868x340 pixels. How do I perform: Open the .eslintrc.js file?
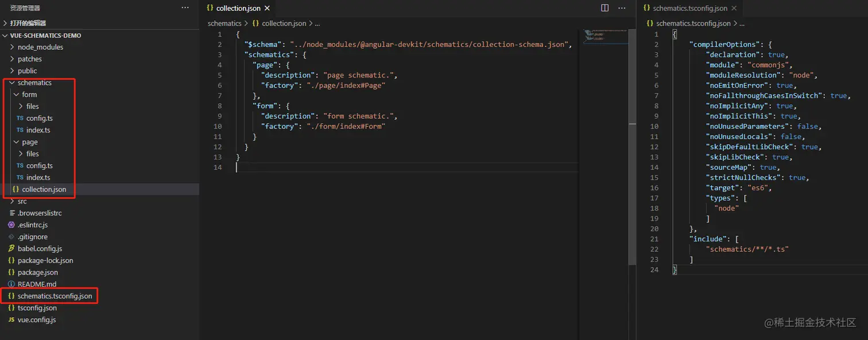click(x=33, y=225)
